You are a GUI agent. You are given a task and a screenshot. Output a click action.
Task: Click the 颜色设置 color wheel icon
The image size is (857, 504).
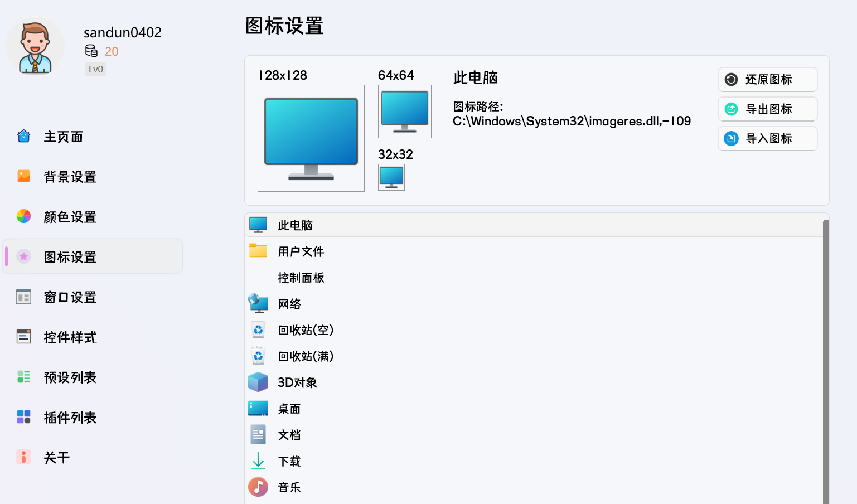tap(23, 216)
